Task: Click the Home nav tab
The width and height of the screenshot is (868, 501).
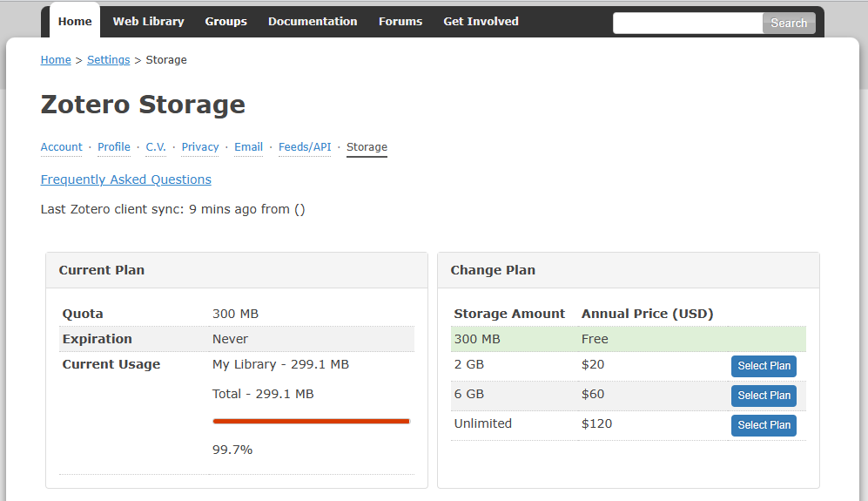Action: coord(75,22)
